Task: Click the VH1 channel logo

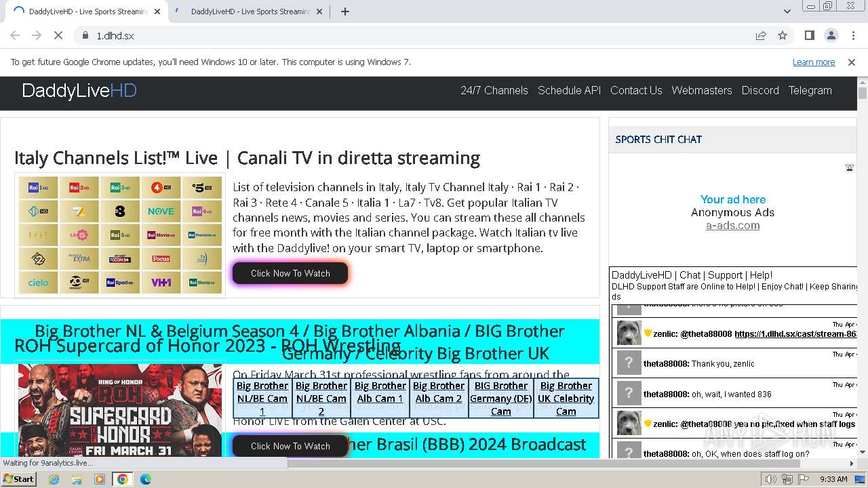Action: (161, 283)
